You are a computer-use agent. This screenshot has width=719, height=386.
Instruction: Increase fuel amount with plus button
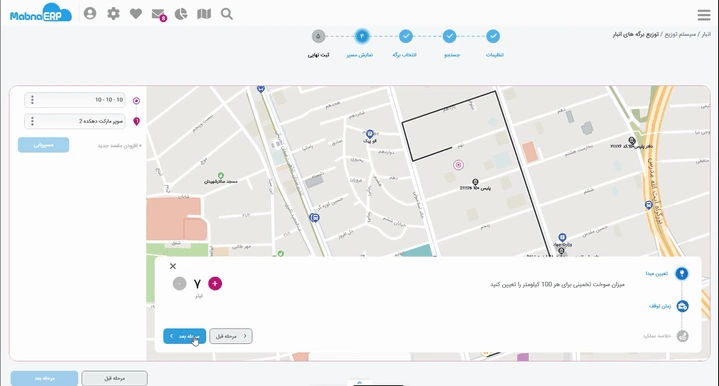215,284
